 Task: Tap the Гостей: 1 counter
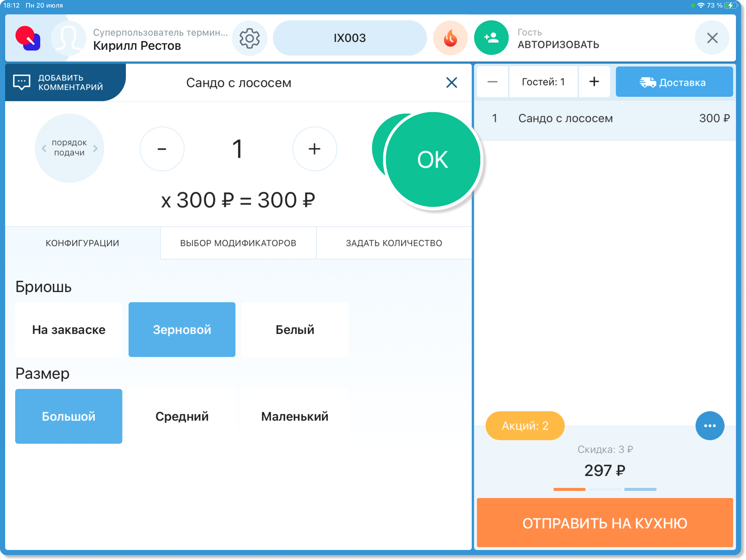click(543, 82)
